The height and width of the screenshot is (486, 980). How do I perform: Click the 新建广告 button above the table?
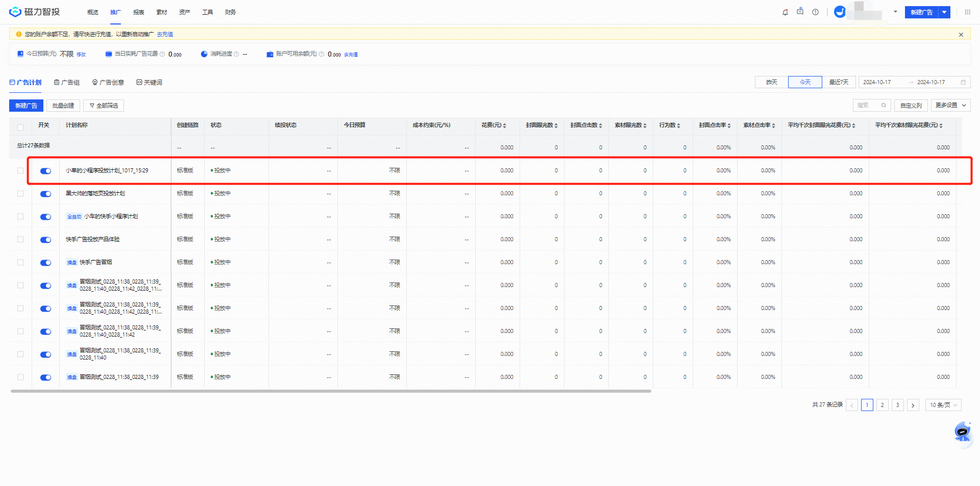(x=26, y=106)
